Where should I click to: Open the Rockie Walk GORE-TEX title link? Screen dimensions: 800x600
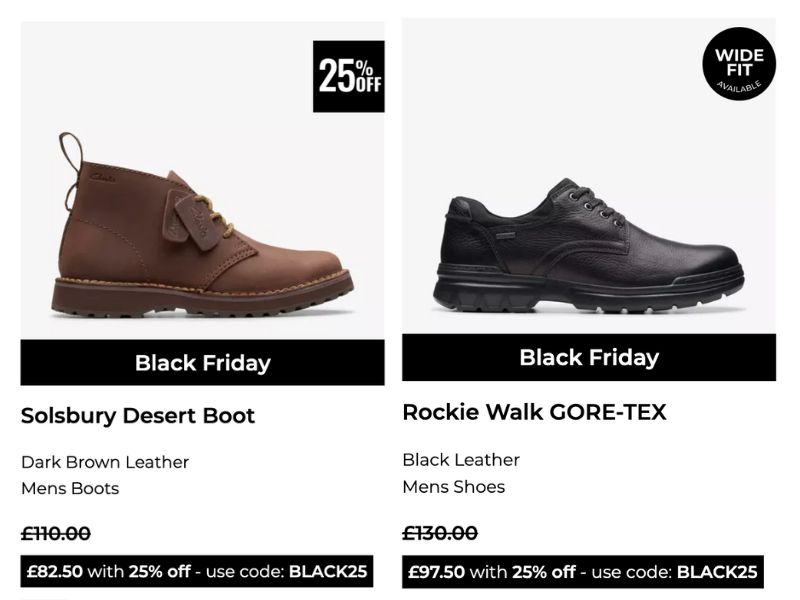click(534, 412)
